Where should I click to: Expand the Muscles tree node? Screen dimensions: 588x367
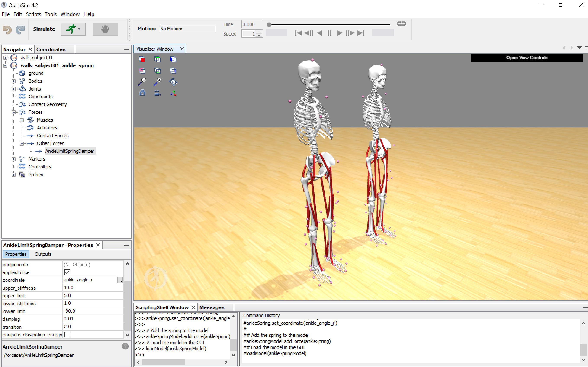click(x=22, y=120)
